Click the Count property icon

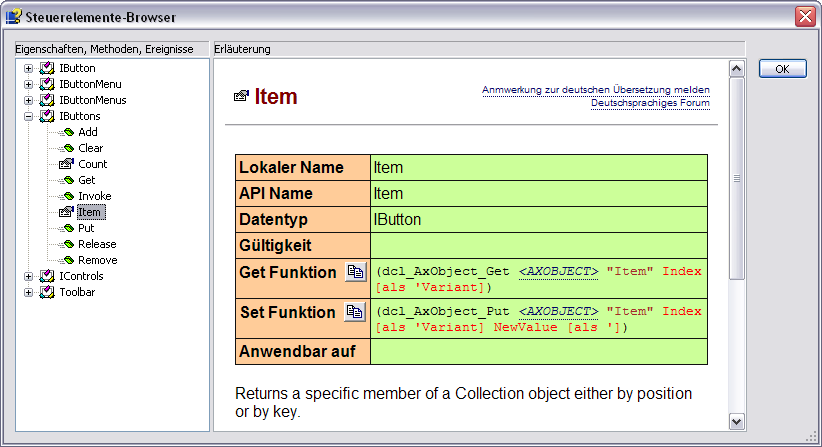tap(66, 164)
